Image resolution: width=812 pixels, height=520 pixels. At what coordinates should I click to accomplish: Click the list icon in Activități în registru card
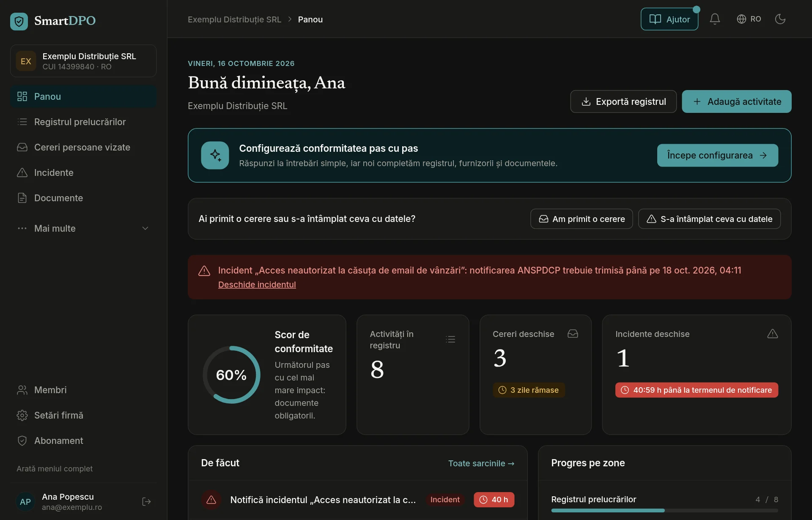450,339
